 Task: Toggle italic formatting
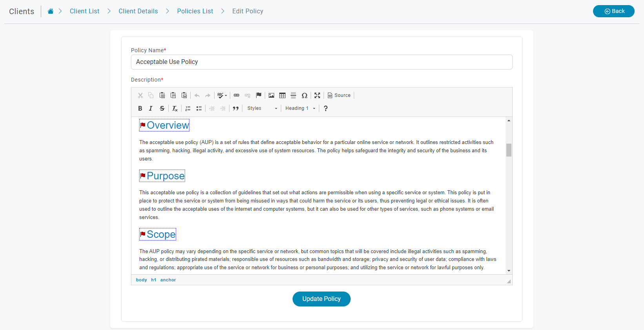151,108
